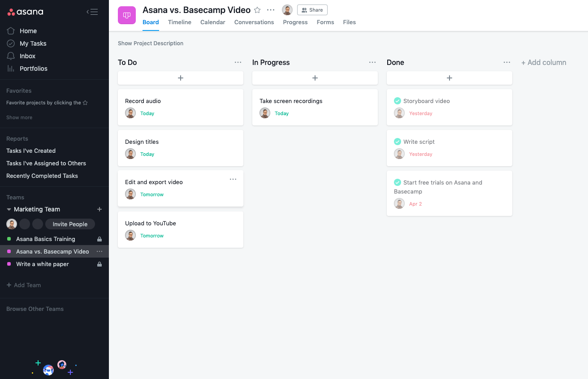
Task: Open the Tasks I've Created report
Action: tap(31, 151)
